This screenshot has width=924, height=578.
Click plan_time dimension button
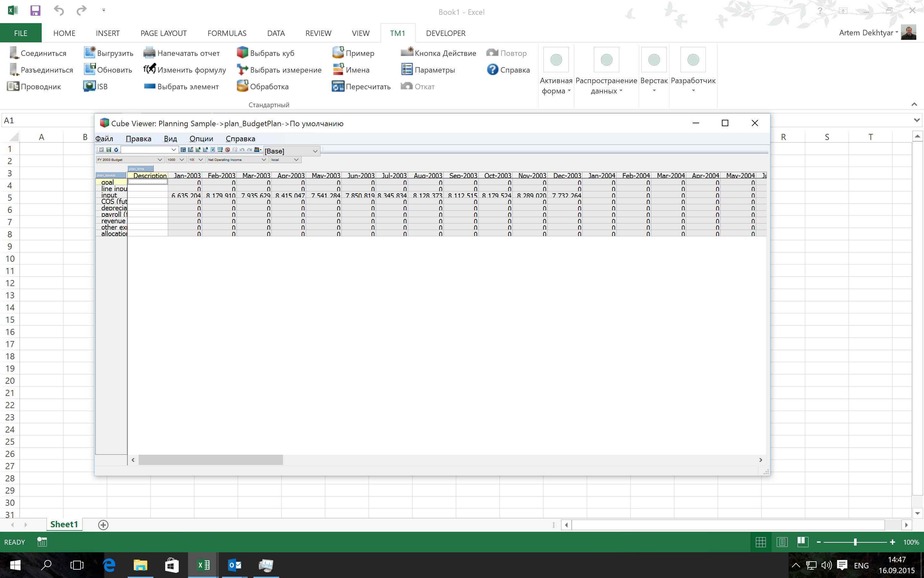tap(141, 169)
